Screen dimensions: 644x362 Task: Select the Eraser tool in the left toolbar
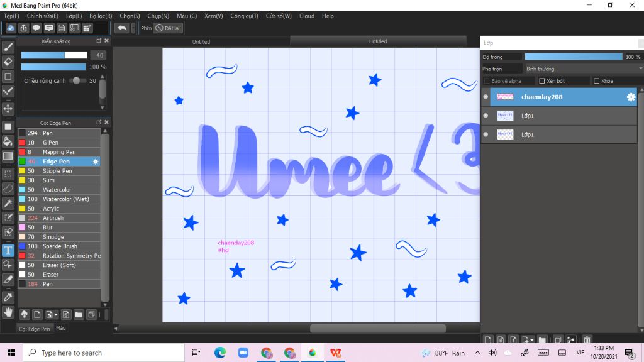[8, 62]
